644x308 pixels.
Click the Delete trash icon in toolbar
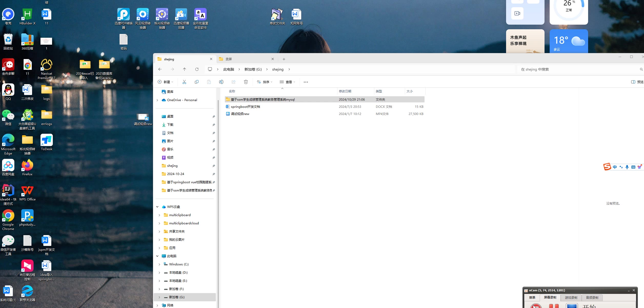[x=246, y=82]
